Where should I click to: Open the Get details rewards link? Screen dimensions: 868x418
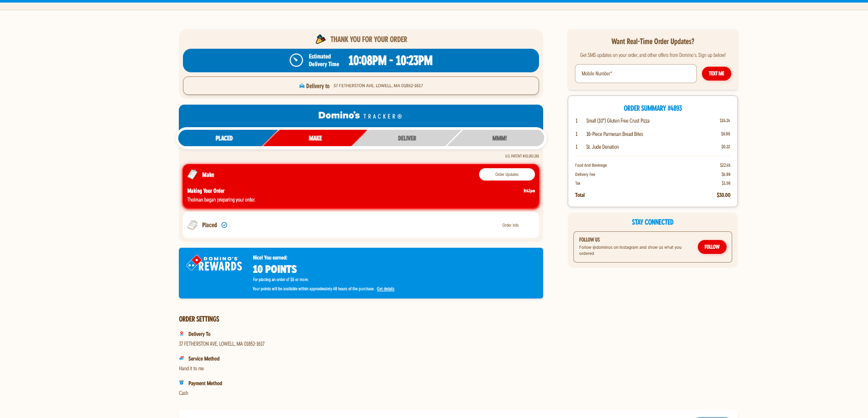pyautogui.click(x=385, y=289)
